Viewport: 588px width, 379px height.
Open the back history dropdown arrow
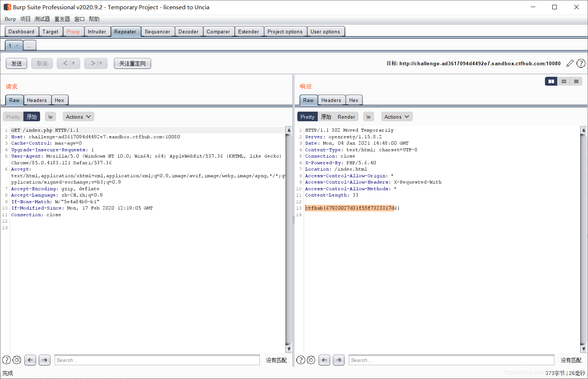tap(73, 63)
